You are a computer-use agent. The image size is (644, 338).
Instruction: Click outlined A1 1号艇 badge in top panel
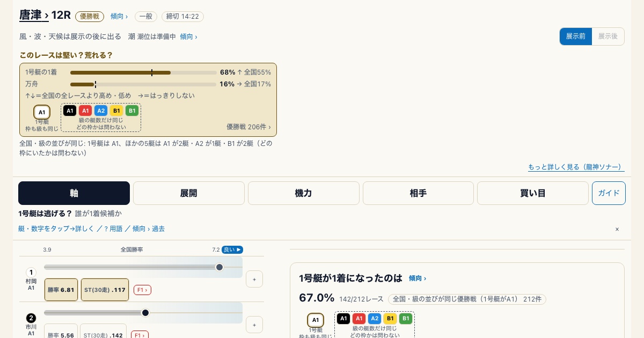coord(42,112)
